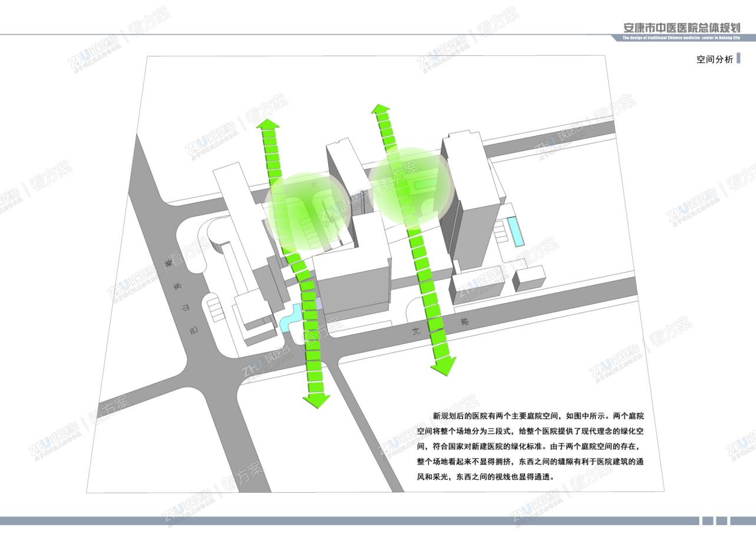Click the leftmost square in bottom-right corner

click(x=707, y=521)
